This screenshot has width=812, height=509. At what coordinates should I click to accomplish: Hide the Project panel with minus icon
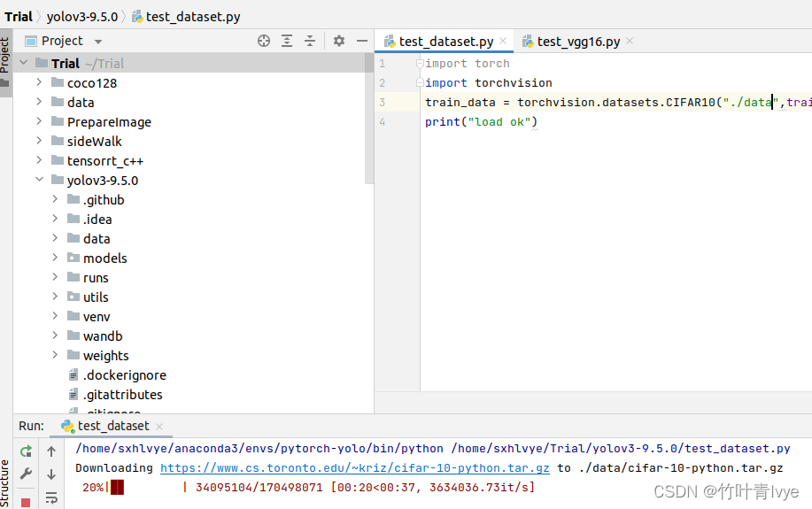(362, 41)
